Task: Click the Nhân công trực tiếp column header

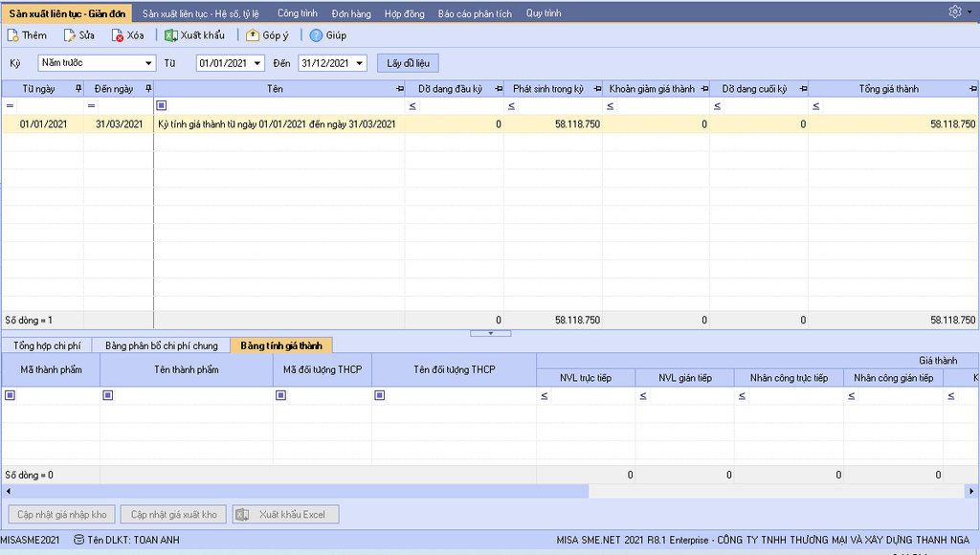Action: click(x=789, y=378)
